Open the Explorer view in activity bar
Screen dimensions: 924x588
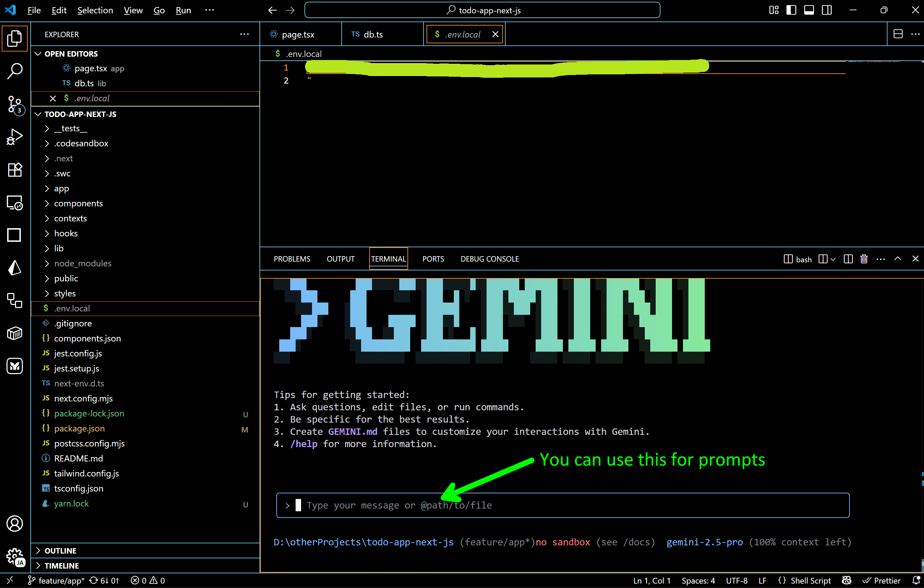click(x=15, y=39)
